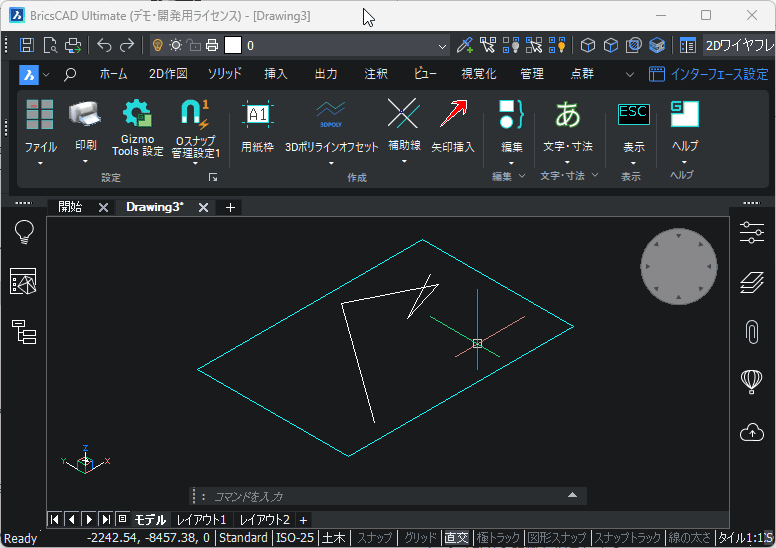Viewport: 776px width, 548px height.
Task: Open the Layers panel icon on right sidebar
Action: click(x=751, y=283)
